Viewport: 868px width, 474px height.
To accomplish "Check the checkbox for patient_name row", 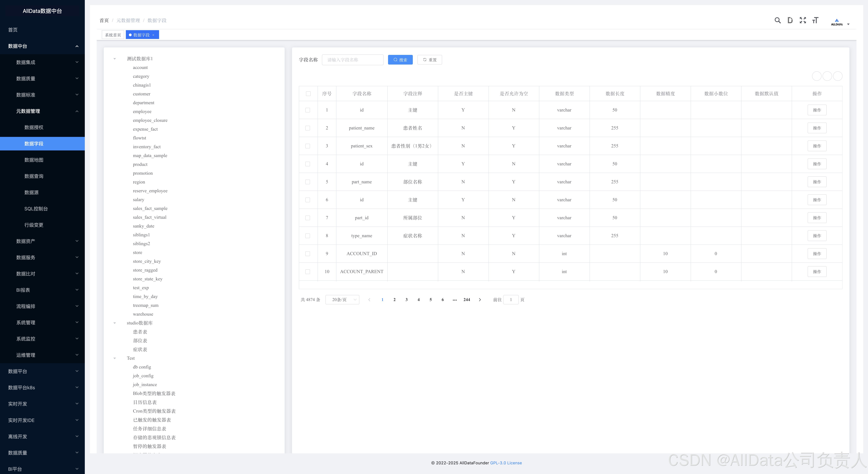I will click(307, 128).
